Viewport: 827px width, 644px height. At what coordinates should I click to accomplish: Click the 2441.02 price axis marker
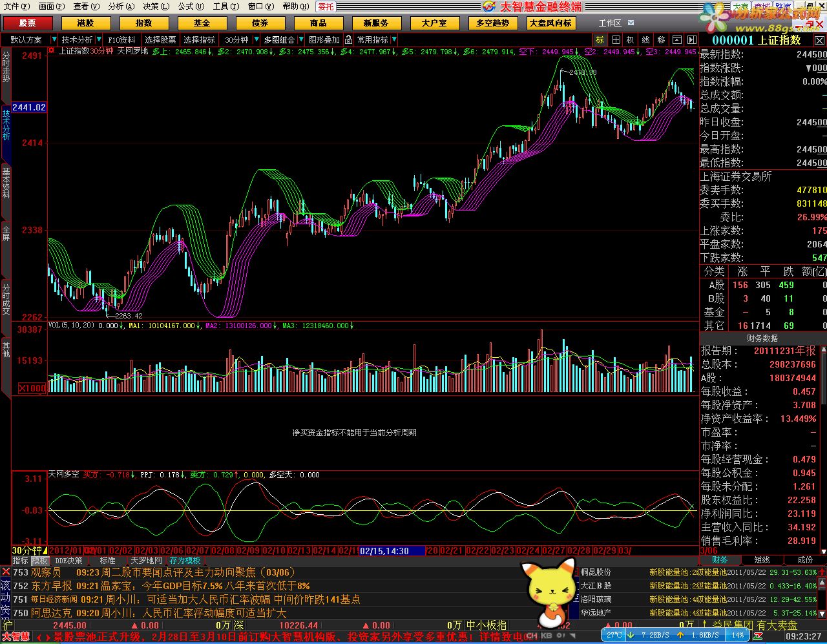(x=29, y=107)
